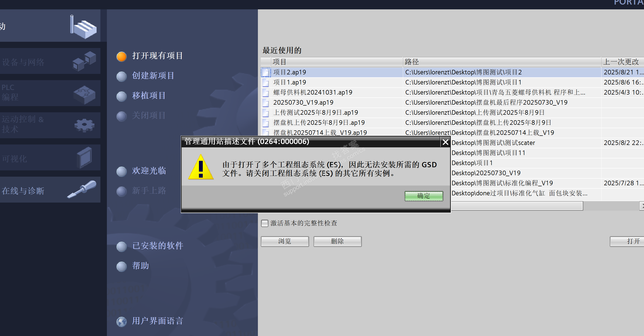
Task: Open Devices & Networks cube icon
Action: [x=84, y=61]
